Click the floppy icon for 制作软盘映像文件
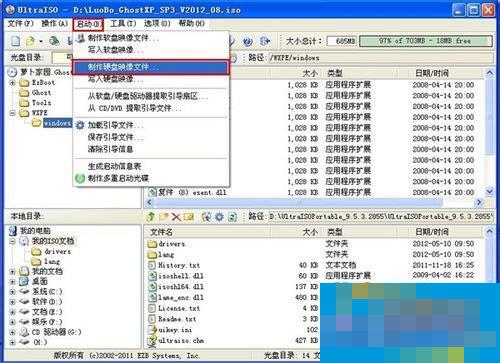 pos(80,38)
